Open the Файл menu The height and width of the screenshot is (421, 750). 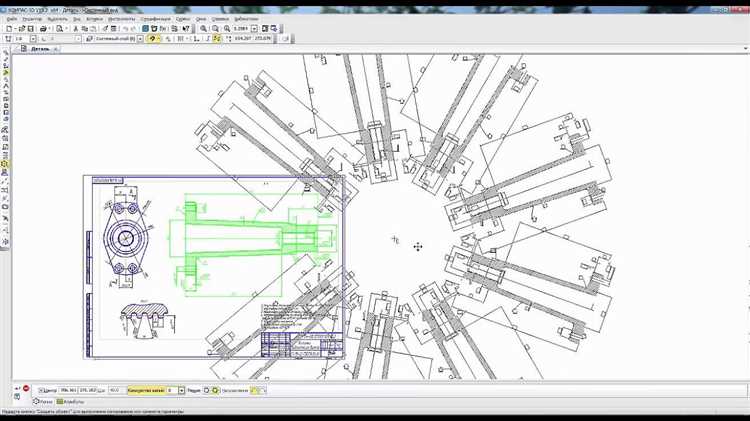coord(12,19)
